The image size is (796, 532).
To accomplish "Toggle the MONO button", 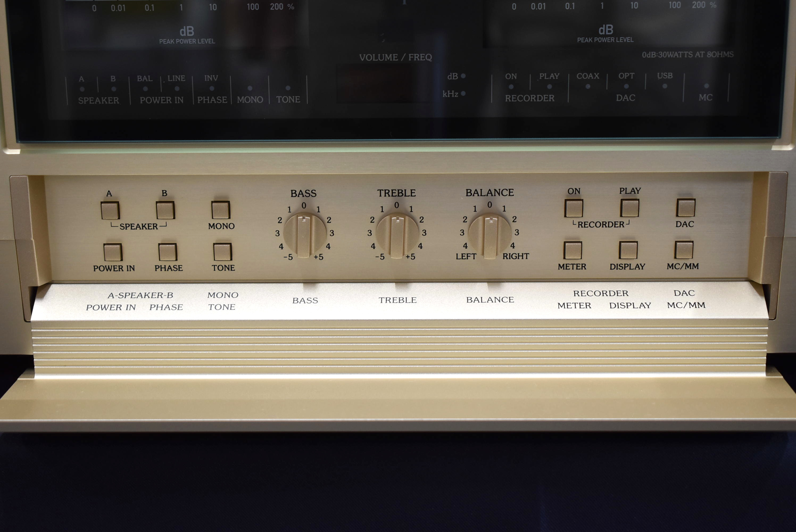I will click(x=221, y=210).
